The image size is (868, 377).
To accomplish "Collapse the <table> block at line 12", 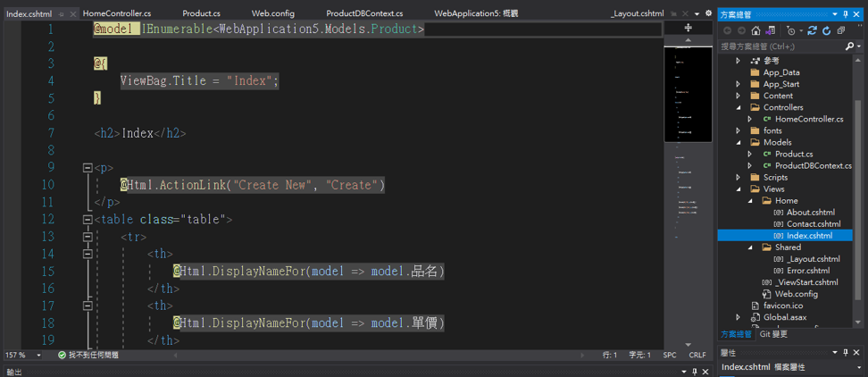I will [87, 220].
